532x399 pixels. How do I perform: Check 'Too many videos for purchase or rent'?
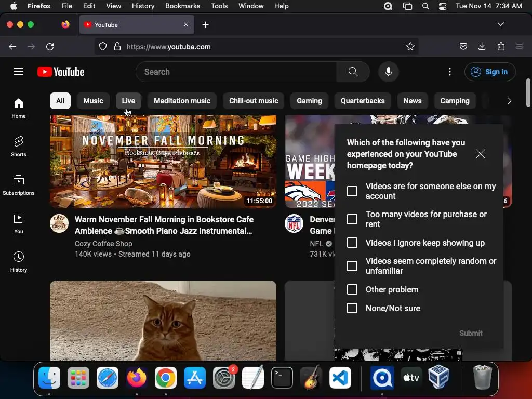352,219
